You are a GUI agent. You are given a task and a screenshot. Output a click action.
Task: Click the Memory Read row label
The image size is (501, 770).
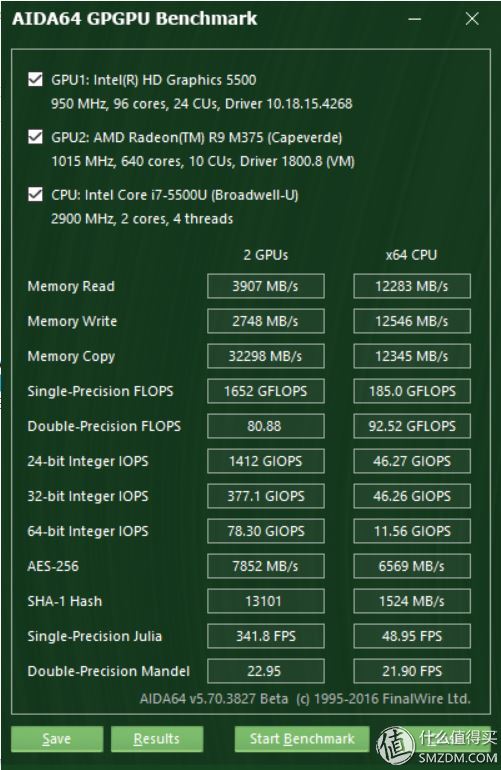point(71,286)
